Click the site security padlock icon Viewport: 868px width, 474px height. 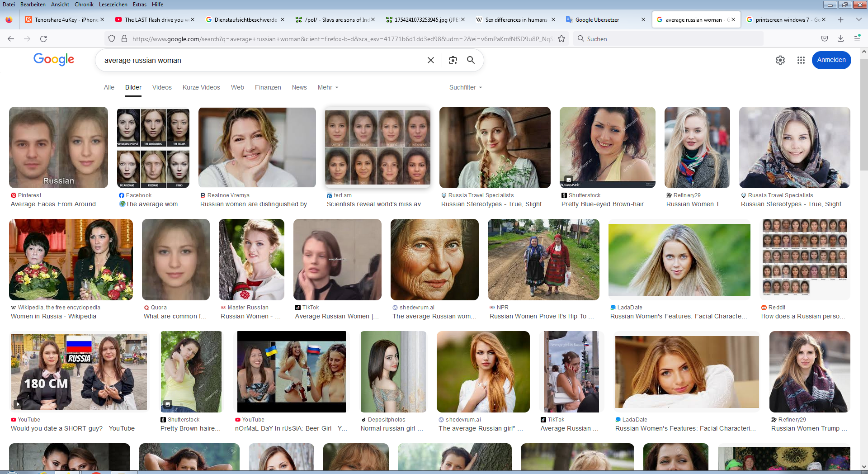coord(124,39)
